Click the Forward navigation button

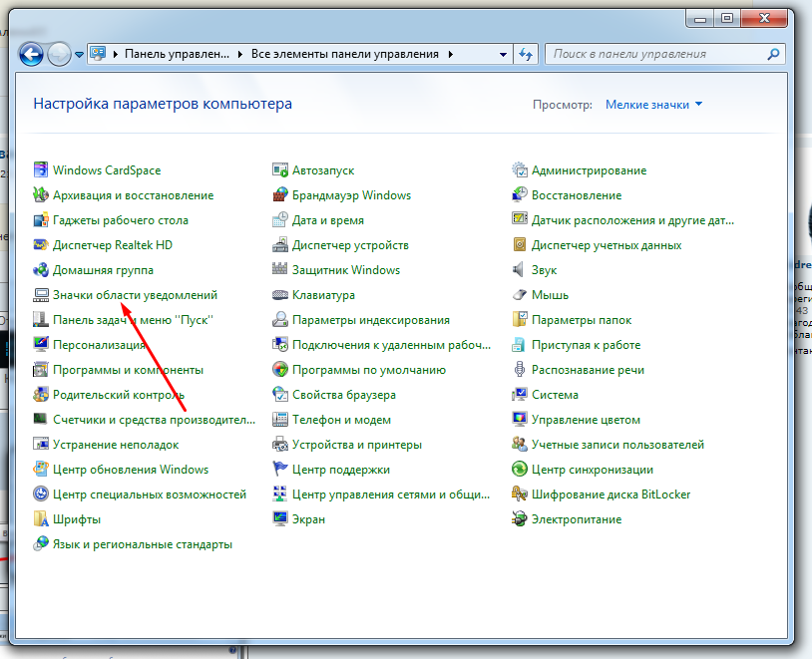click(x=59, y=55)
